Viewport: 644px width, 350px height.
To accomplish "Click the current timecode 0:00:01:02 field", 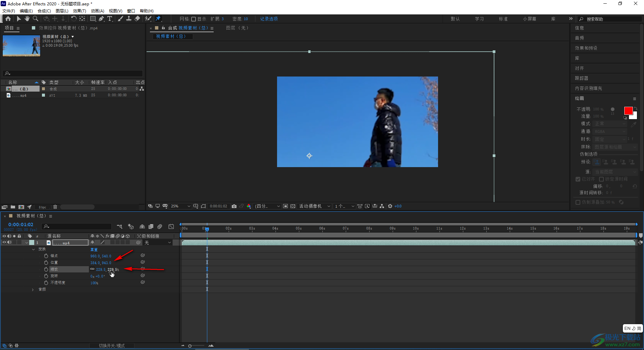I will (x=21, y=224).
